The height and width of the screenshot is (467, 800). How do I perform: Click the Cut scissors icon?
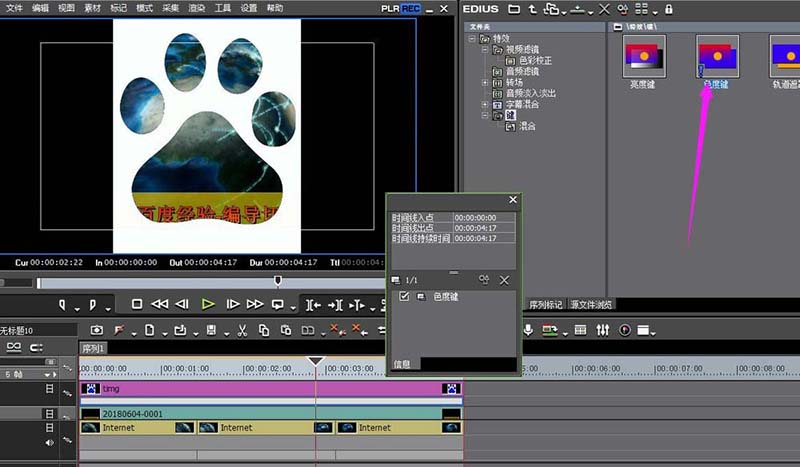coord(242,331)
